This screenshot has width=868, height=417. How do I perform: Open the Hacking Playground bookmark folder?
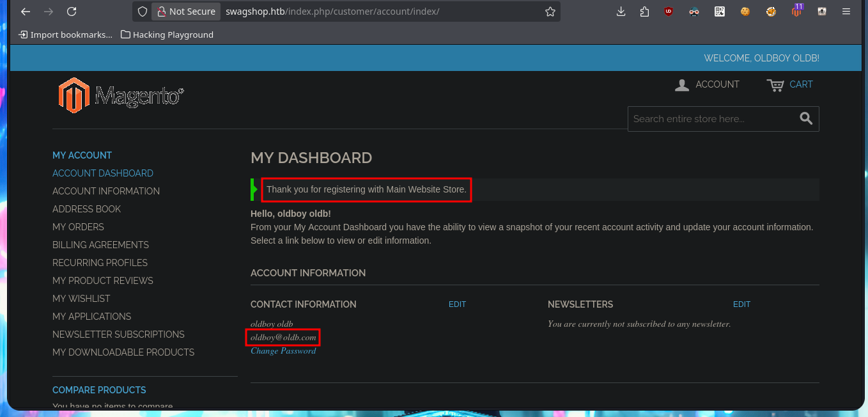pyautogui.click(x=167, y=35)
